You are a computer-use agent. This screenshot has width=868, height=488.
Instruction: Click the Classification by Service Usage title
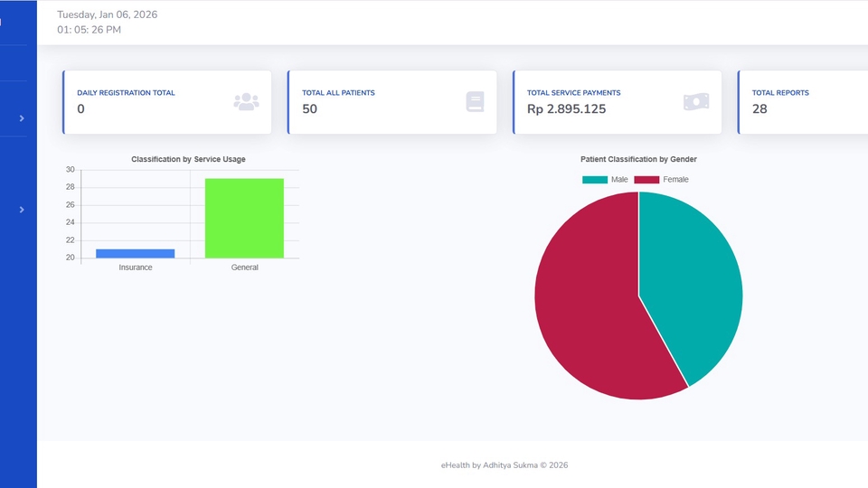click(x=188, y=159)
